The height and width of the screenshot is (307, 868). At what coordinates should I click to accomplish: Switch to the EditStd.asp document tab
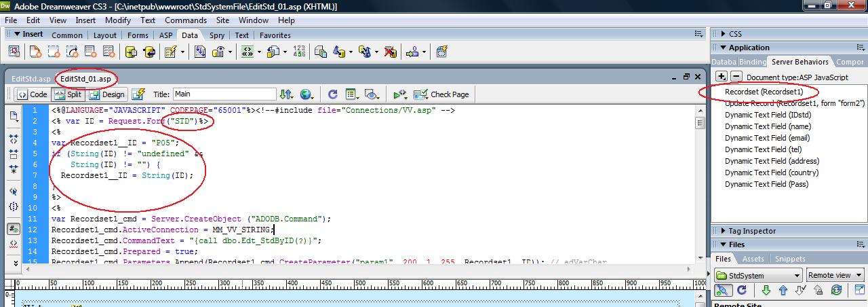click(x=31, y=79)
